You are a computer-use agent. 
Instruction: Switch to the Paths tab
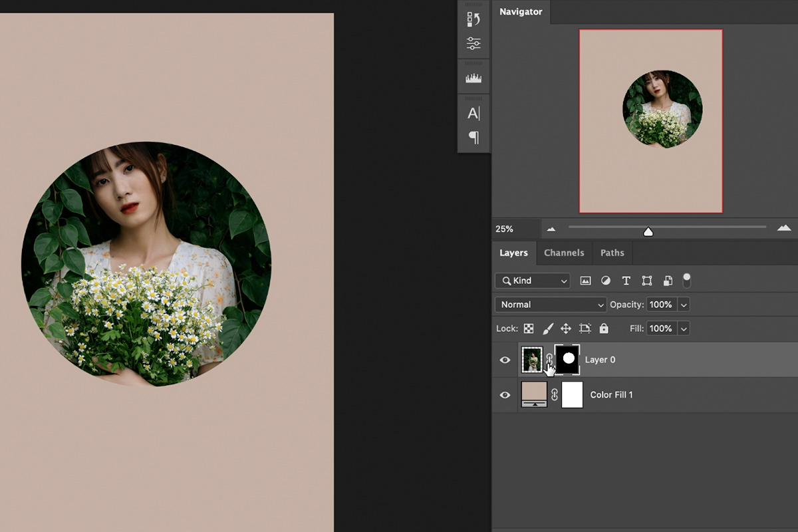pos(612,253)
